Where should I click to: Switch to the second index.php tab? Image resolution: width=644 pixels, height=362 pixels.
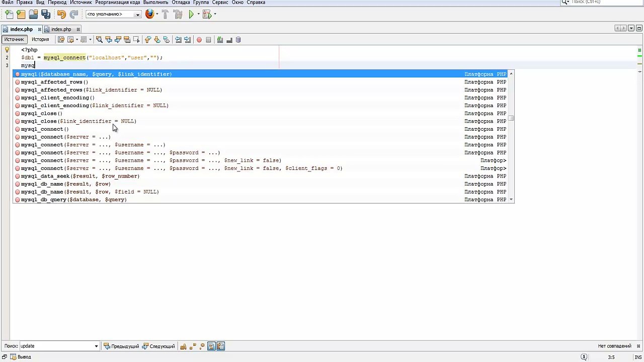61,29
